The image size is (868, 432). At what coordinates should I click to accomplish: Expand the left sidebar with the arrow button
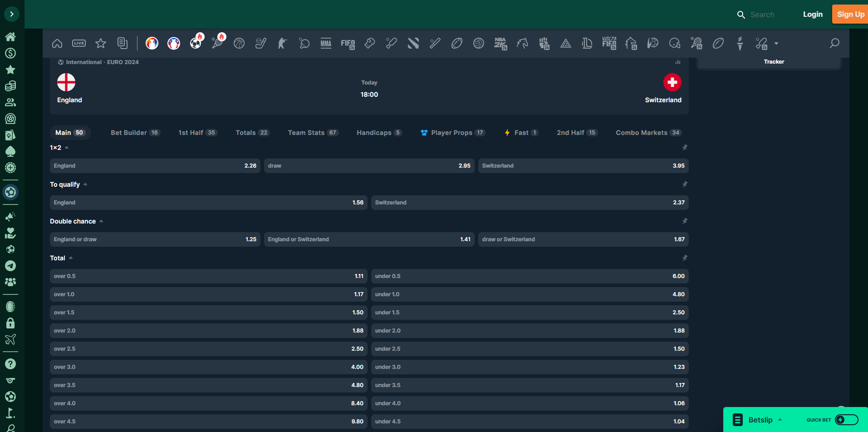11,14
